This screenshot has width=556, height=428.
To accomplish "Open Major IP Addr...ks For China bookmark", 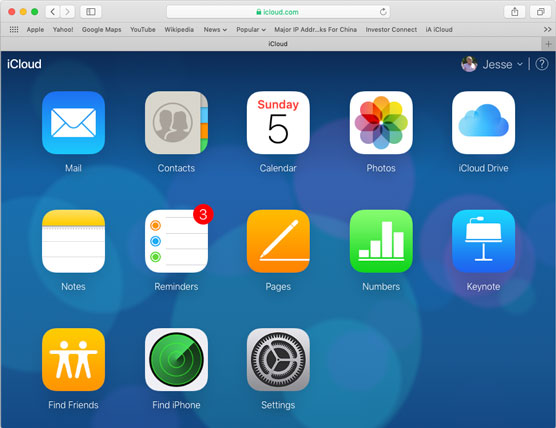I will coord(315,29).
